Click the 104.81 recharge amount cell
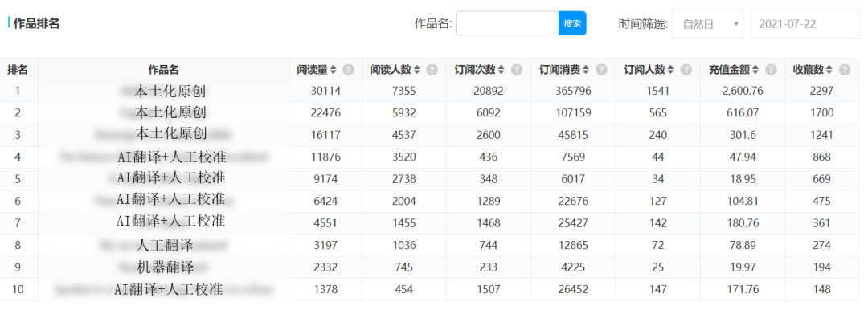Image resolution: width=868 pixels, height=310 pixels. [743, 201]
